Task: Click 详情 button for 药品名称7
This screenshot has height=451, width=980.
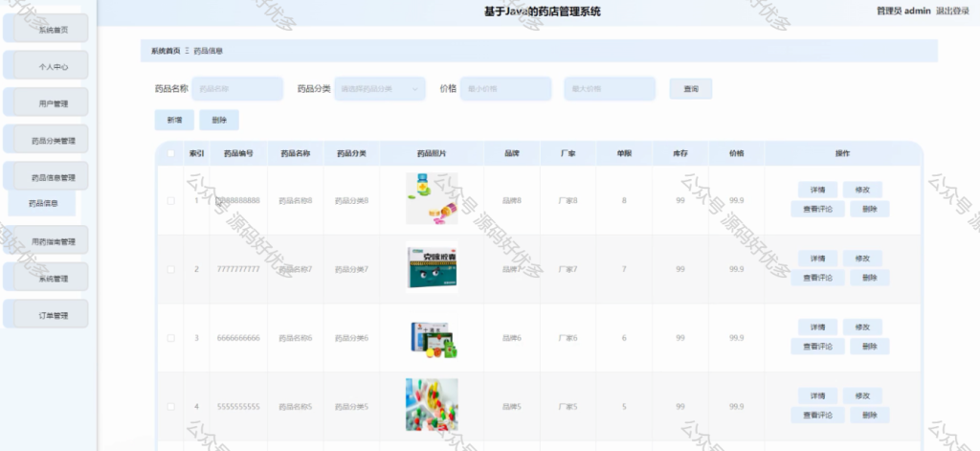Action: [817, 259]
